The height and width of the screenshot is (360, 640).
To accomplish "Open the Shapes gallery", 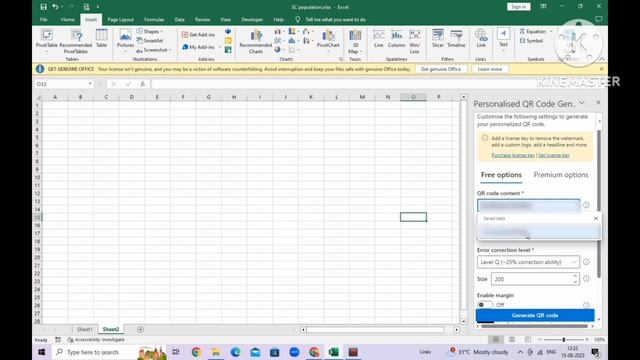I will 150,31.
